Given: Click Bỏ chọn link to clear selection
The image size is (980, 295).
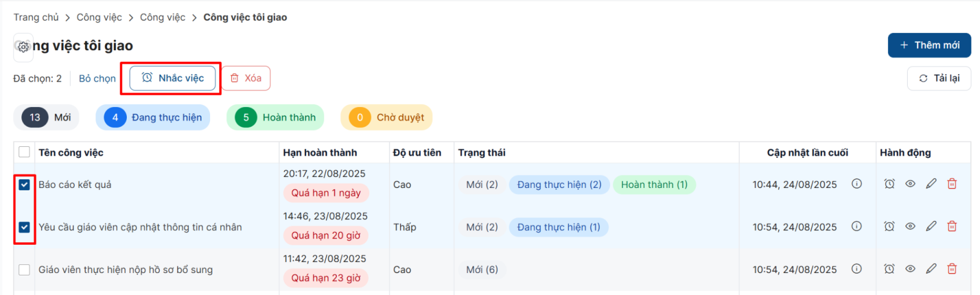Looking at the screenshot, I should coord(97,78).
